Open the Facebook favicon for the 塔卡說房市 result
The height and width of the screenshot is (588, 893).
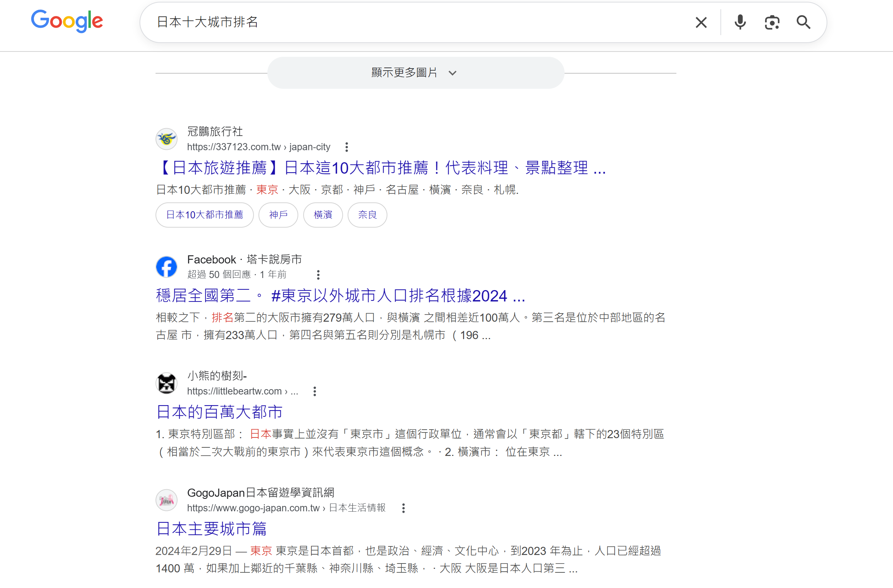[x=167, y=267]
